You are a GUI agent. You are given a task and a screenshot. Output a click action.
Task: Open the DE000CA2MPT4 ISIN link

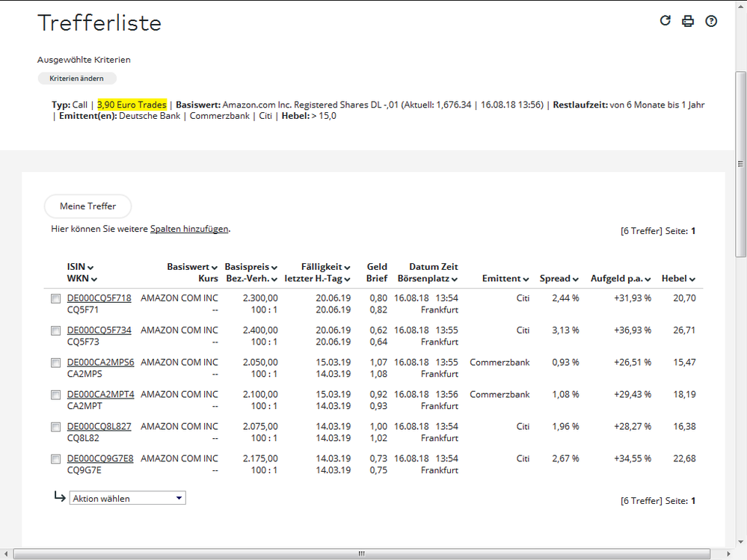pyautogui.click(x=100, y=394)
